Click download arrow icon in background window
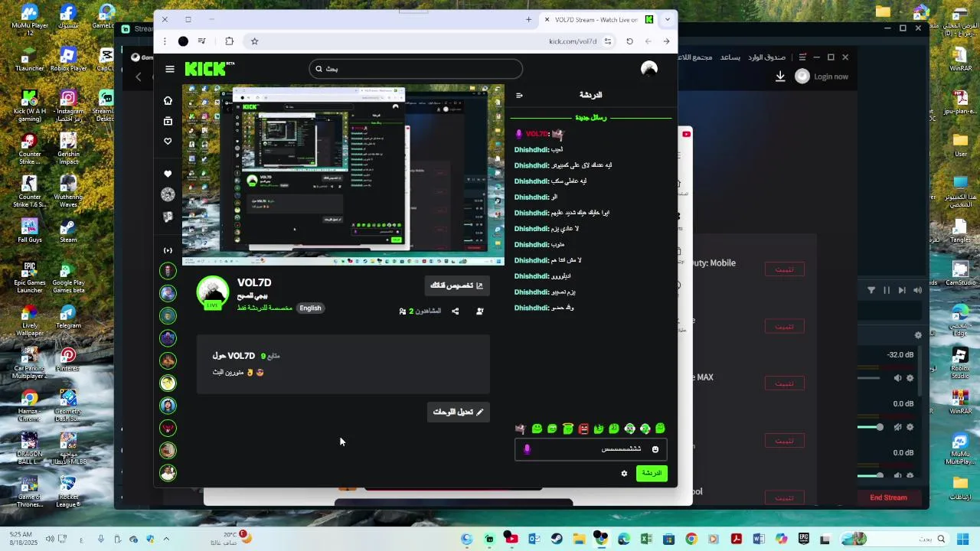 point(780,77)
